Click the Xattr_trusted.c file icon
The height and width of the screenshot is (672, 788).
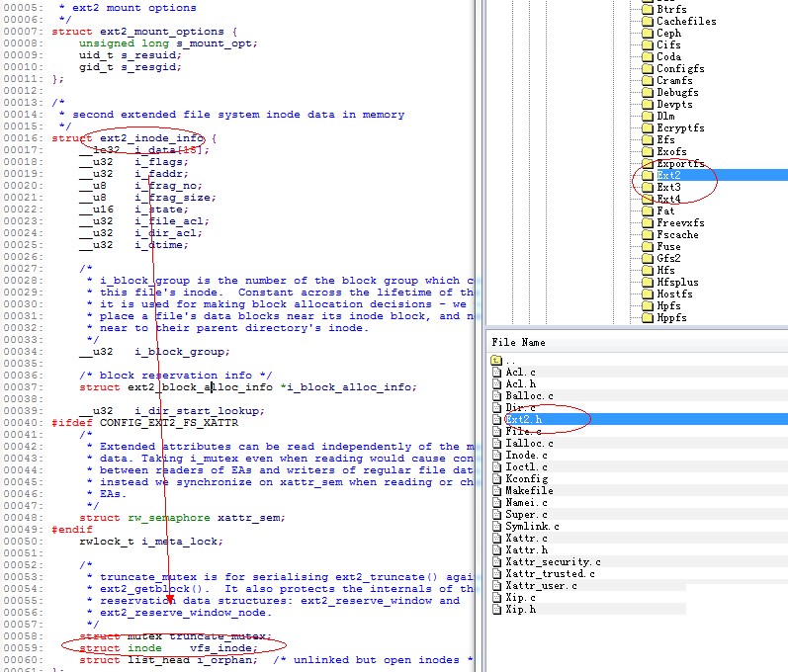[x=497, y=573]
